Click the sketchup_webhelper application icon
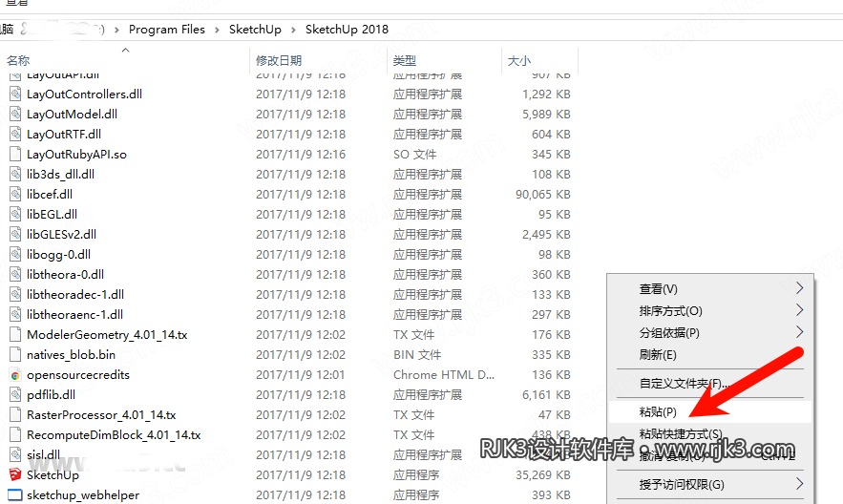 point(15,494)
